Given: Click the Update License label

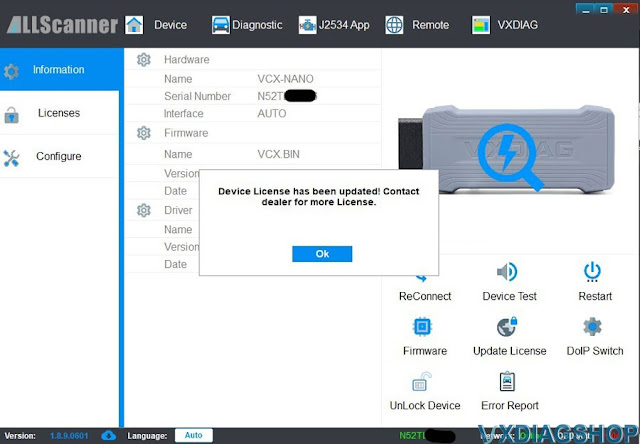Looking at the screenshot, I should pos(509,351).
